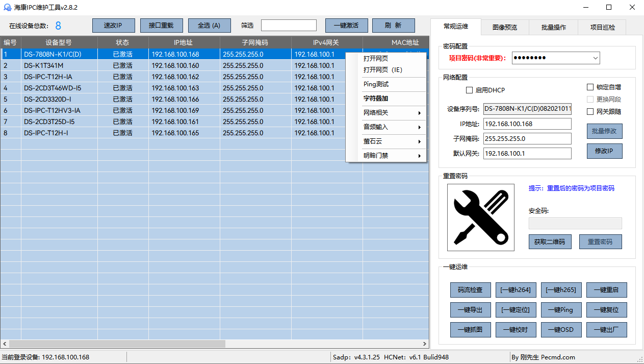Image resolution: width=644 pixels, height=364 pixels.
Task: Click the horizontal scrollbar thumb of device table
Action: (117, 344)
